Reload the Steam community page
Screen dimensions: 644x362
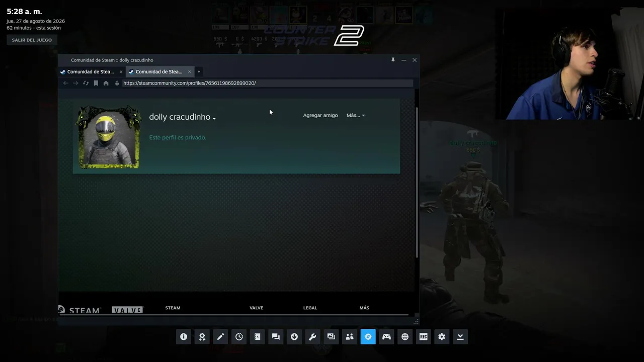click(86, 83)
